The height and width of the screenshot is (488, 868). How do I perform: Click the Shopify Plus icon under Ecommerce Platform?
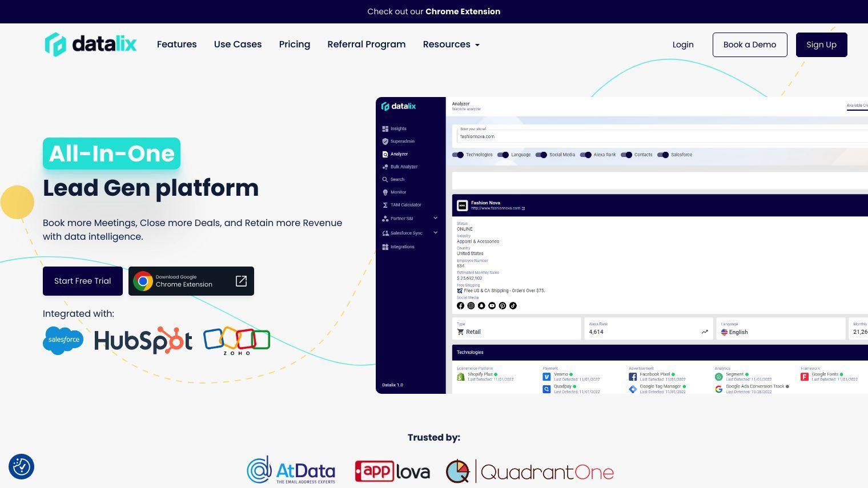[461, 377]
